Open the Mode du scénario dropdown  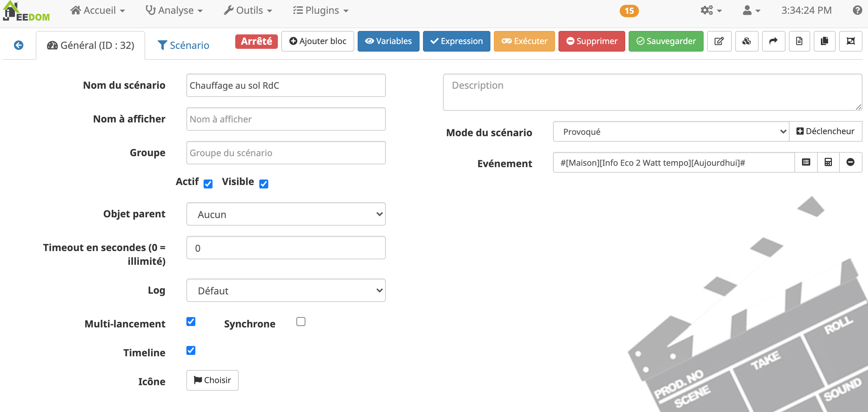tap(671, 132)
